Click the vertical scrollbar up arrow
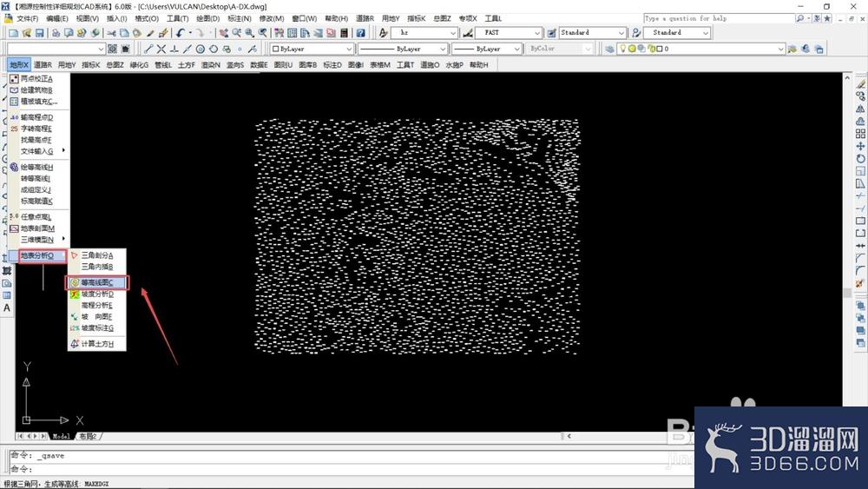The image size is (868, 489). pos(847,79)
